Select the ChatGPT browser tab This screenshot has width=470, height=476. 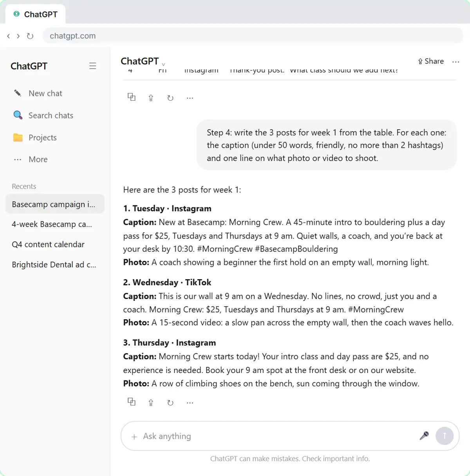(x=35, y=14)
